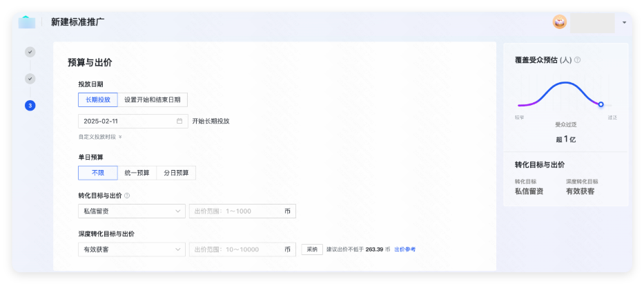Open the 有效获客 deep conversion dropdown
The width and height of the screenshot is (644, 284).
pos(132,249)
